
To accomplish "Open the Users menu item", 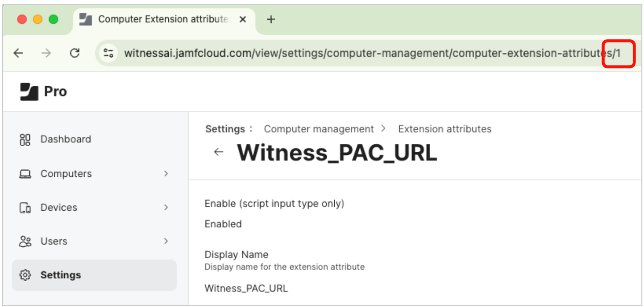I will pos(94,241).
